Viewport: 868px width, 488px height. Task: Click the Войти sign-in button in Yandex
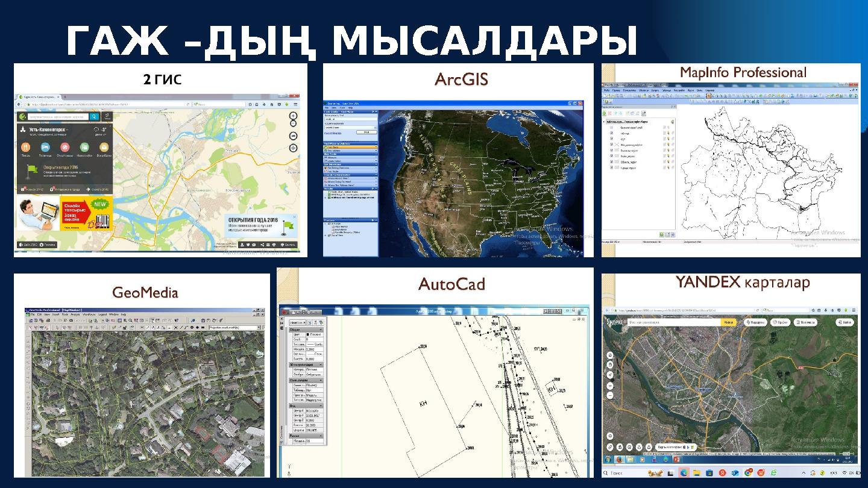[x=844, y=322]
